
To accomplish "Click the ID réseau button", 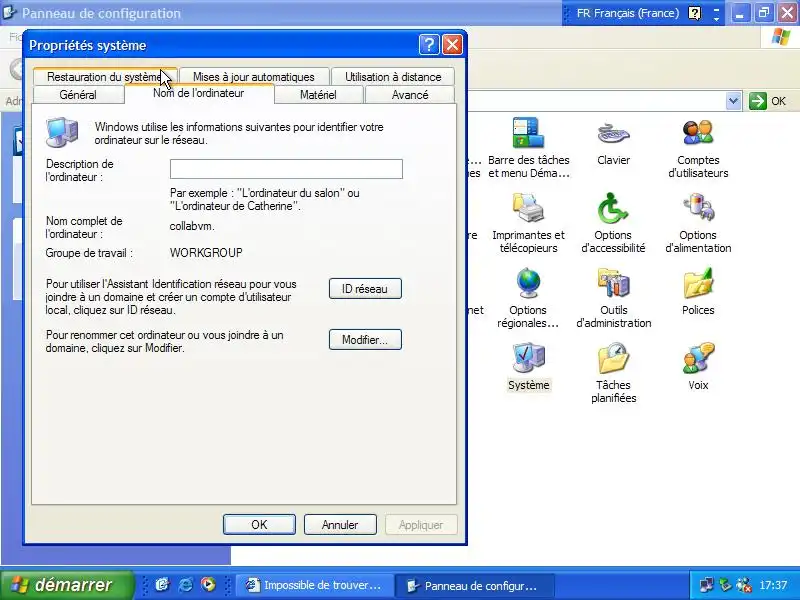I will (365, 289).
